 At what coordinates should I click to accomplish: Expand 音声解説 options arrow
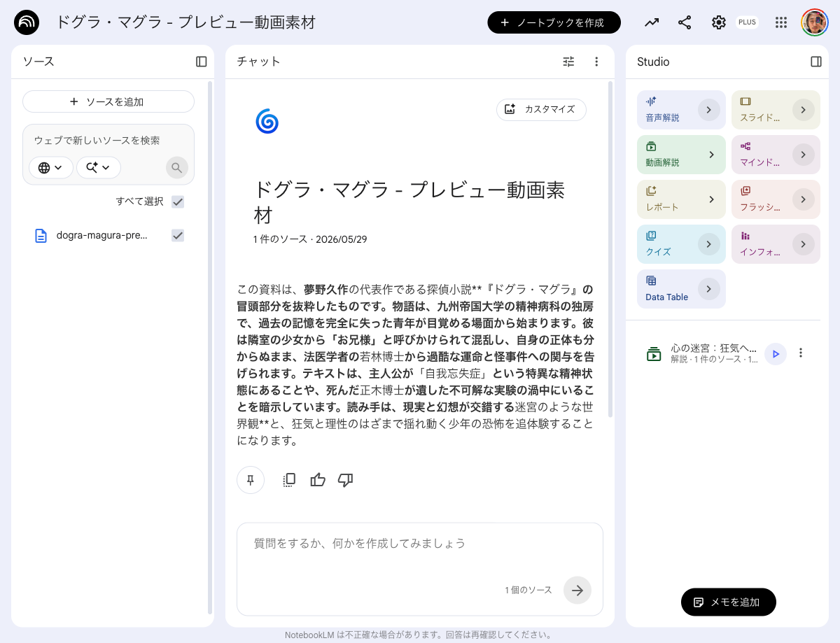pyautogui.click(x=709, y=110)
